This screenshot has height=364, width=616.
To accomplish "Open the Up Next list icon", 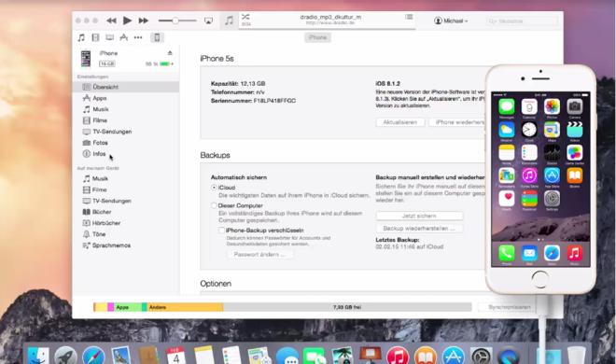I will pos(409,17).
